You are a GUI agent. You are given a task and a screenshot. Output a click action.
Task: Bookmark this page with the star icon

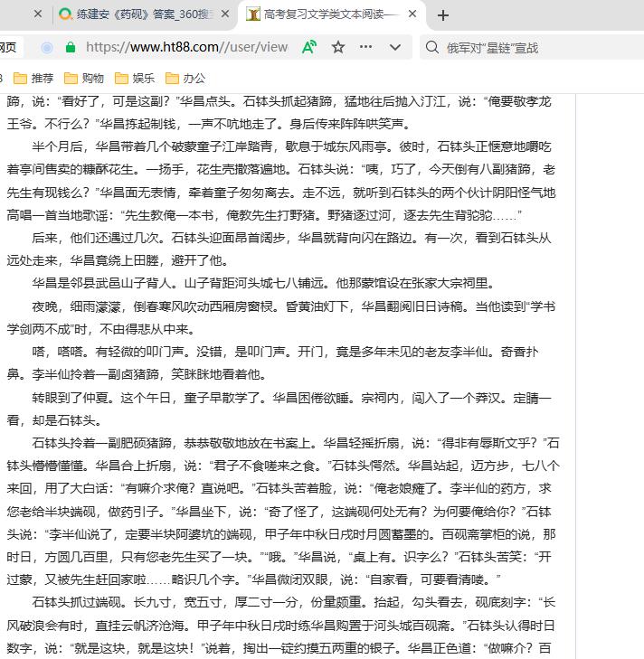(338, 47)
